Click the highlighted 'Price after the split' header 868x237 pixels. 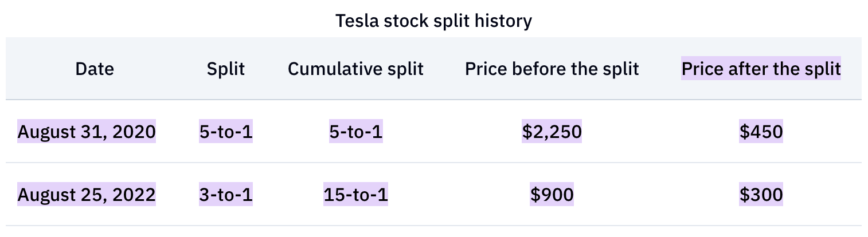coord(761,69)
